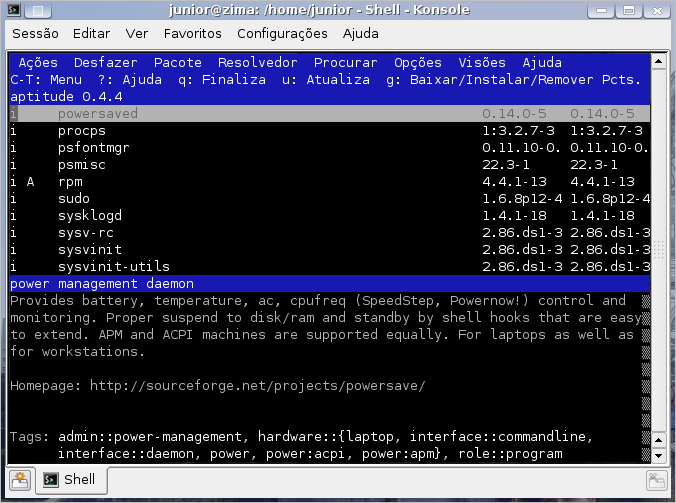The width and height of the screenshot is (676, 503).
Task: Click the 'power management daemon' description header
Action: pos(102,284)
